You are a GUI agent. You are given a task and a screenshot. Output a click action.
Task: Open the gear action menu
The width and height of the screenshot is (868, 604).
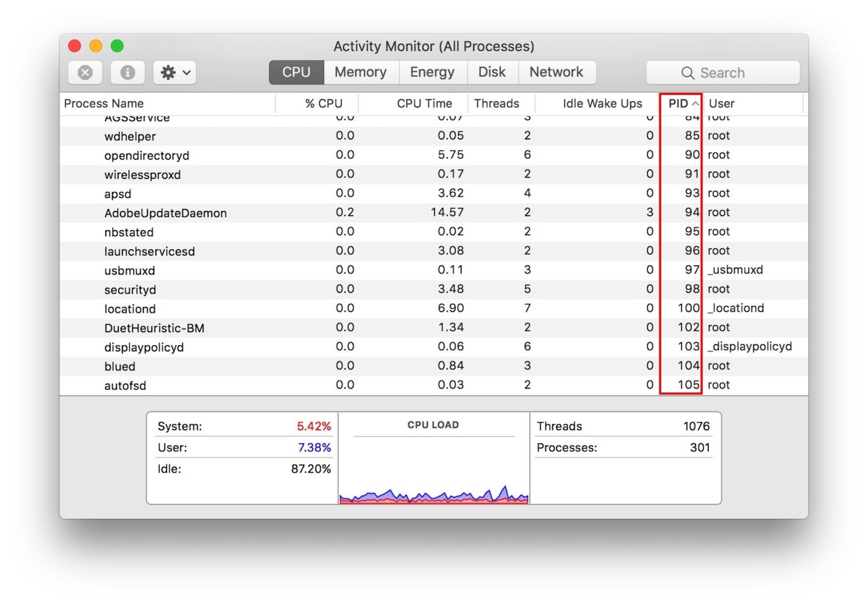click(175, 72)
